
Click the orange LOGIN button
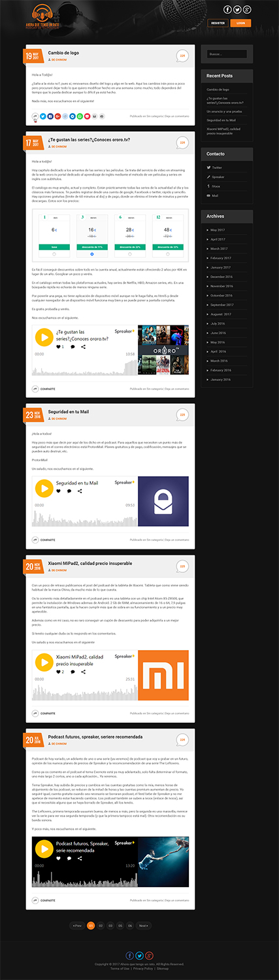(x=240, y=23)
